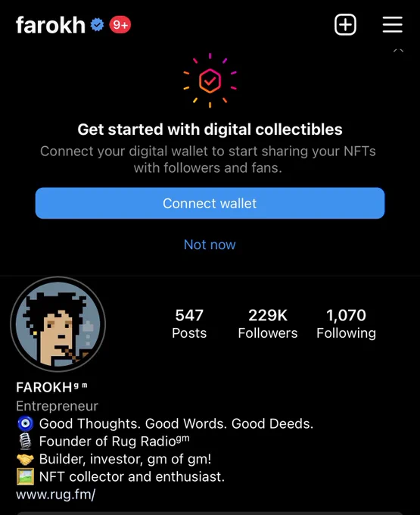Image resolution: width=420 pixels, height=515 pixels.
Task: Open the www.rug.fm/ website link
Action: tap(56, 495)
